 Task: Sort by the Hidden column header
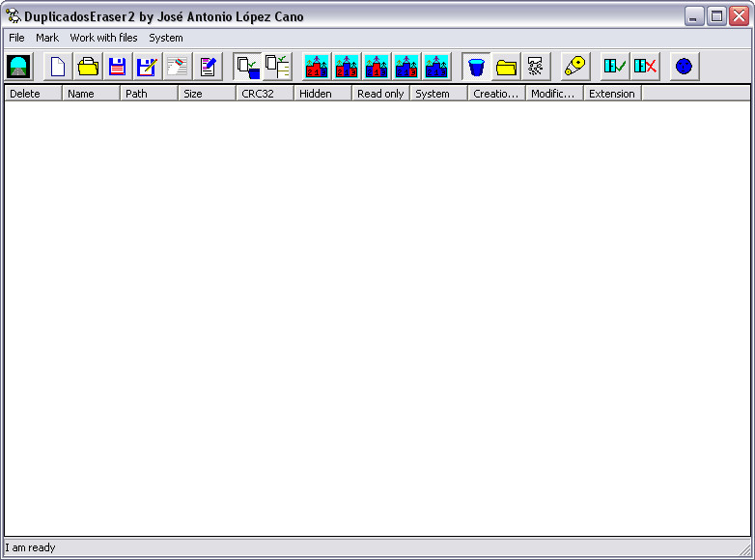pyautogui.click(x=322, y=94)
